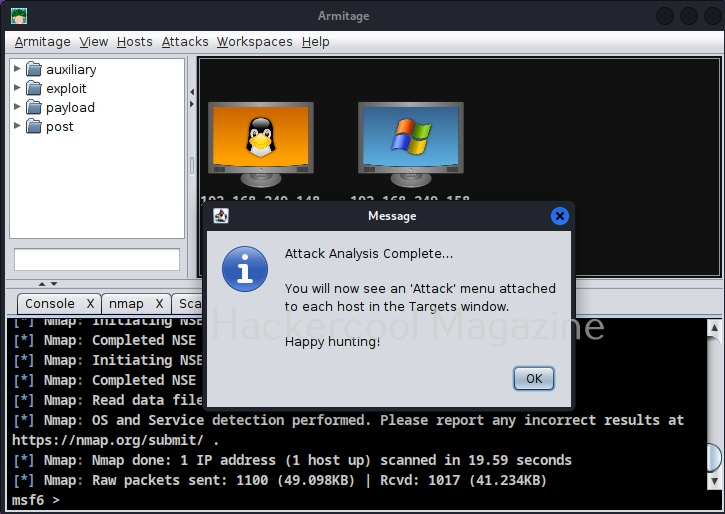Click the 'Nmap done: 1 IP address' line
Image resolution: width=725 pixels, height=514 pixels.
pos(292,460)
